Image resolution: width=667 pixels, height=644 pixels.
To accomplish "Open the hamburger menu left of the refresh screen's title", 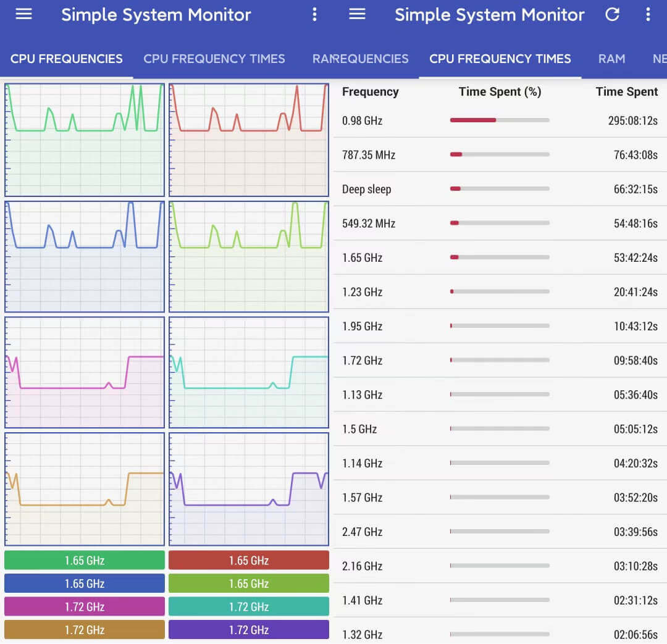I will (357, 14).
